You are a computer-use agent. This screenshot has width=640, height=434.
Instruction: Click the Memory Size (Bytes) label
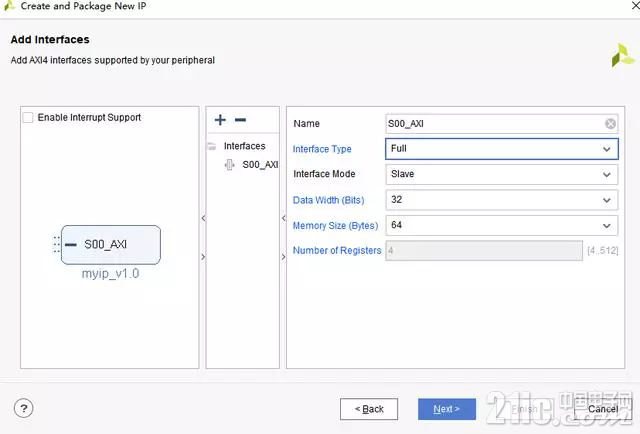pyautogui.click(x=336, y=225)
